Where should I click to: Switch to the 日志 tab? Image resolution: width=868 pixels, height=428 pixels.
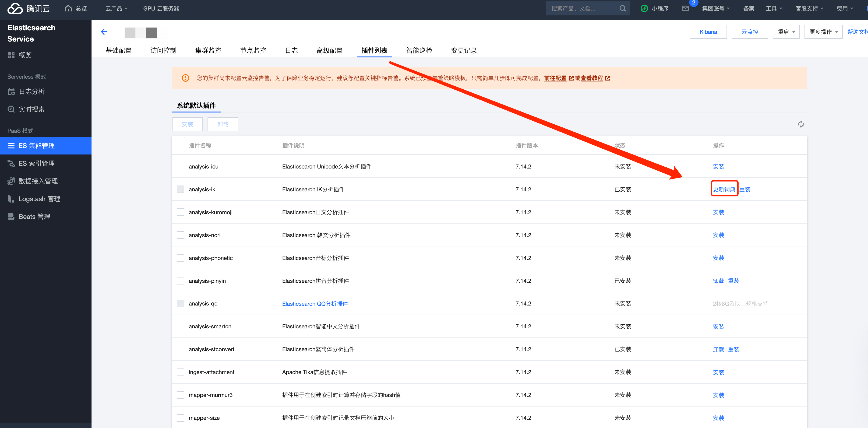pos(291,50)
